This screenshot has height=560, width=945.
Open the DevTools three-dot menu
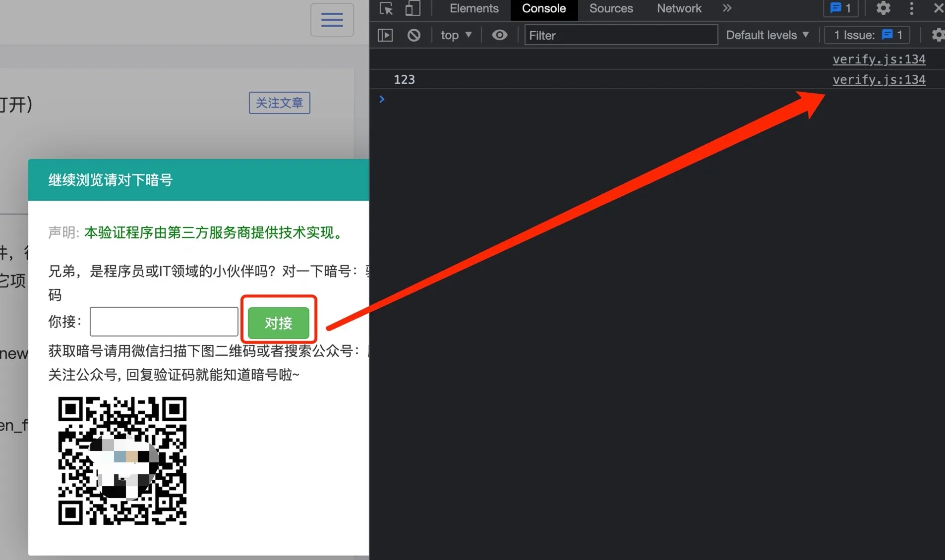(x=911, y=8)
